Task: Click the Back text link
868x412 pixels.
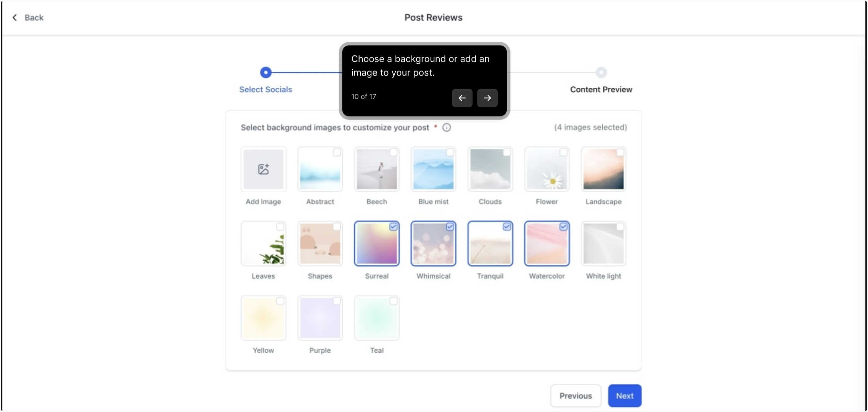Action: (34, 18)
